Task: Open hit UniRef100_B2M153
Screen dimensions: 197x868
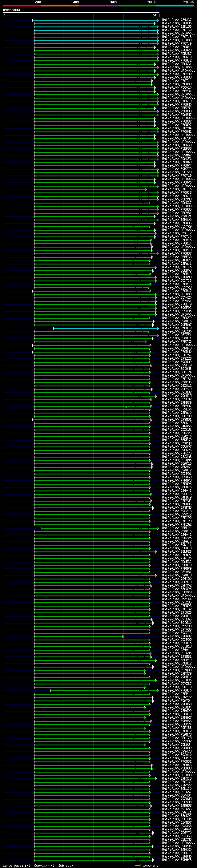Action: coord(177,26)
